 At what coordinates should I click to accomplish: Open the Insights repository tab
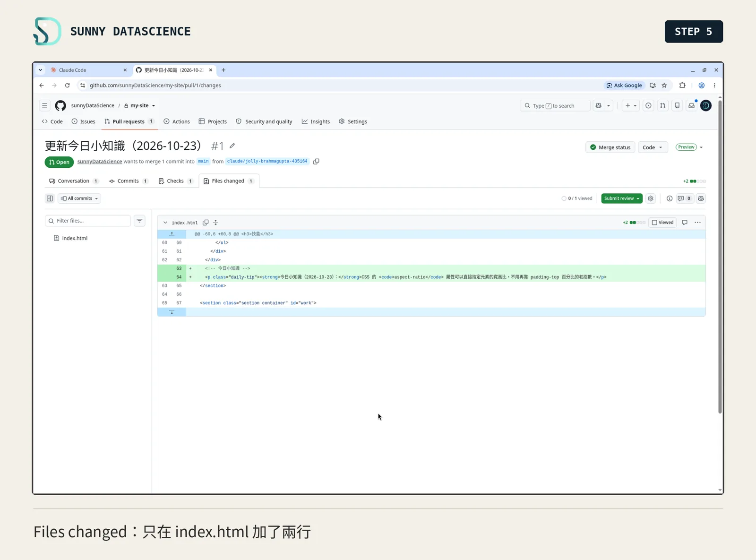point(316,121)
